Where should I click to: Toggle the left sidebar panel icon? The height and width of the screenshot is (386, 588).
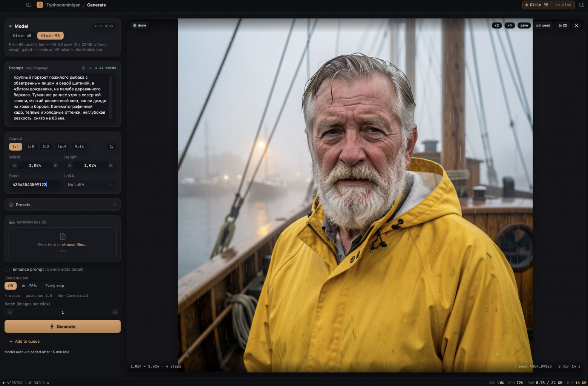pyautogui.click(x=29, y=5)
